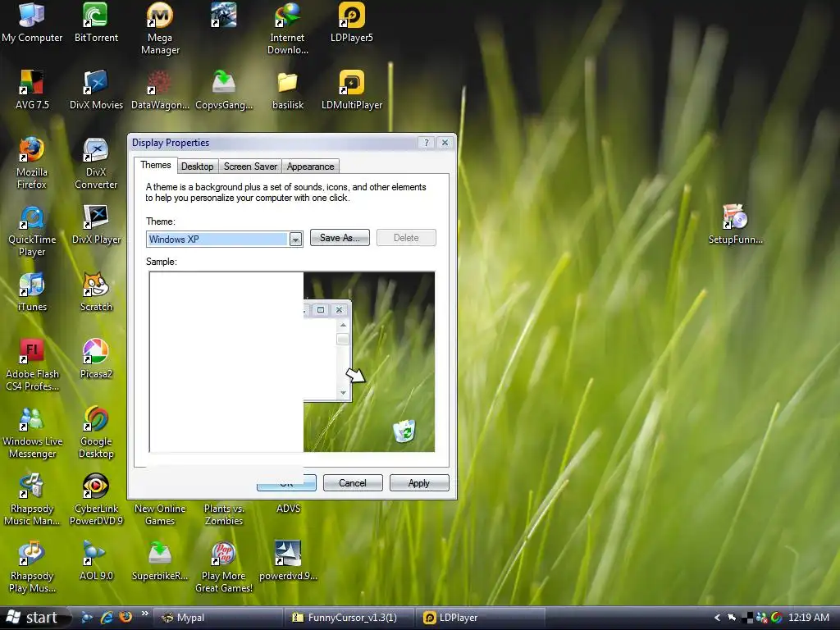This screenshot has width=840, height=630.
Task: Expand quick launch overflow chevron
Action: [x=144, y=614]
